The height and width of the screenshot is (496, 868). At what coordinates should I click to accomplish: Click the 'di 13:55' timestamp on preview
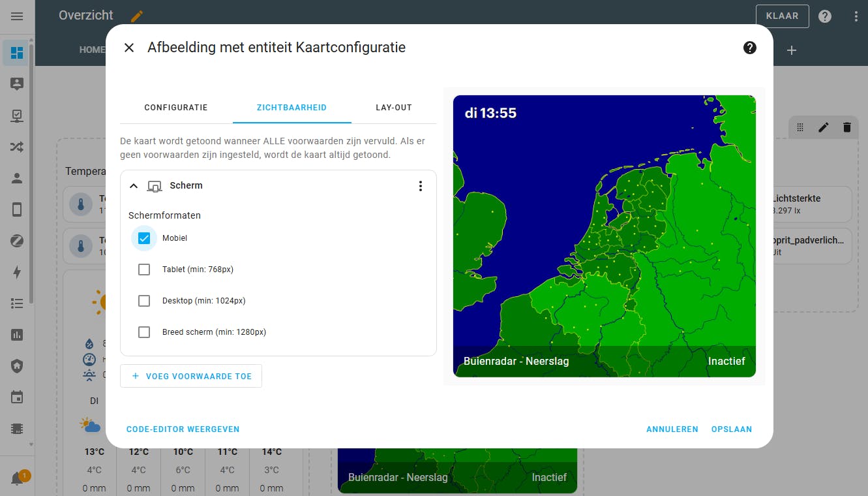490,113
